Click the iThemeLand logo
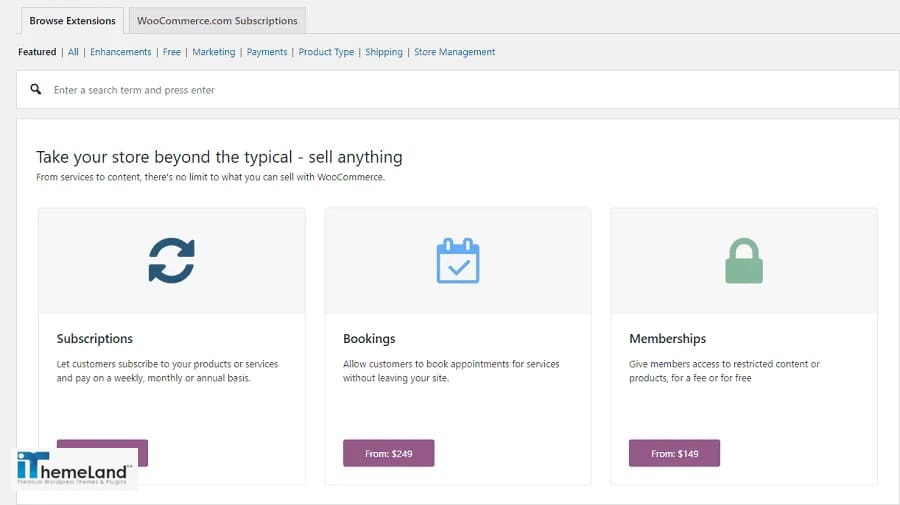900x505 pixels. tap(74, 468)
